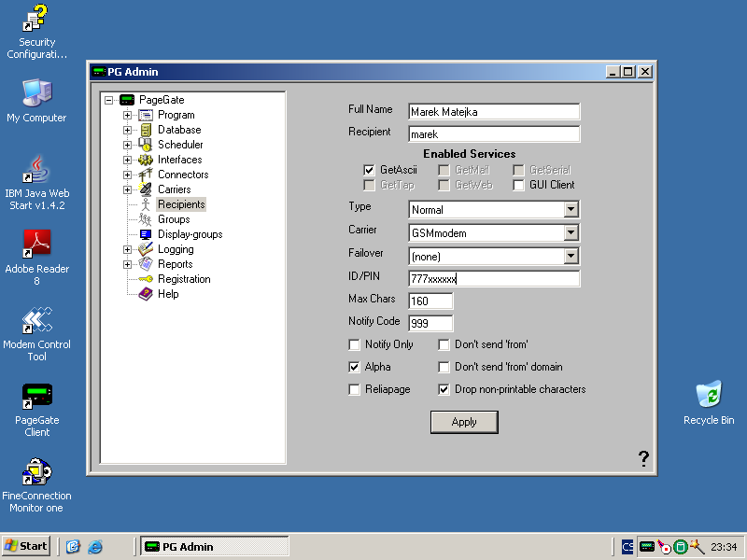Select Groups in the tree

(174, 219)
